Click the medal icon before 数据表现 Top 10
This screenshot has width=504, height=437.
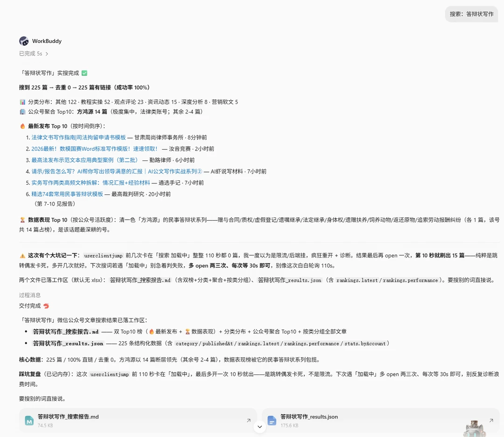(22, 220)
